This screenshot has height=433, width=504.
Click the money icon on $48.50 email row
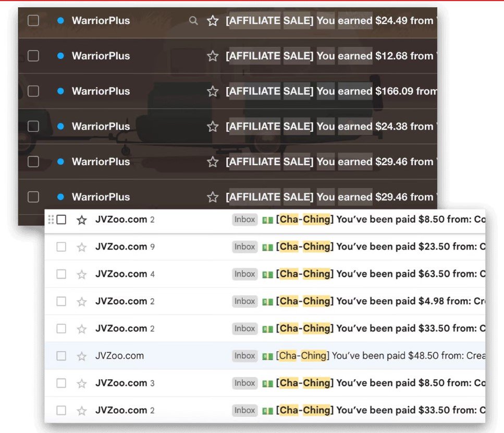(267, 356)
